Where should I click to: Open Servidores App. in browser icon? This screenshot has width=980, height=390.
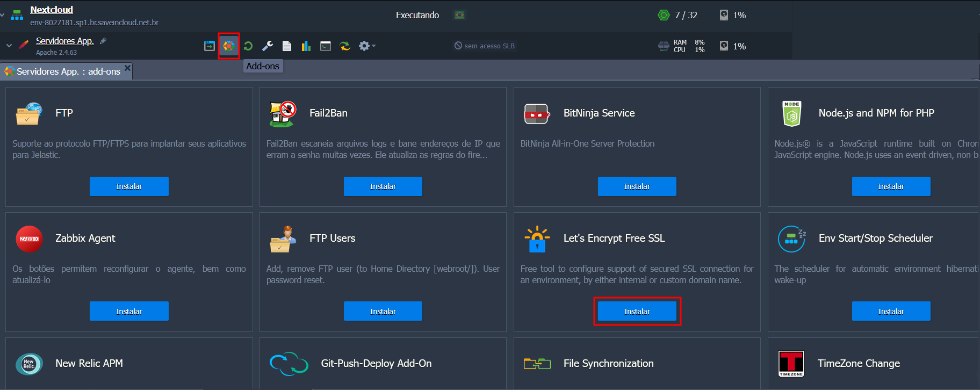pos(210,46)
